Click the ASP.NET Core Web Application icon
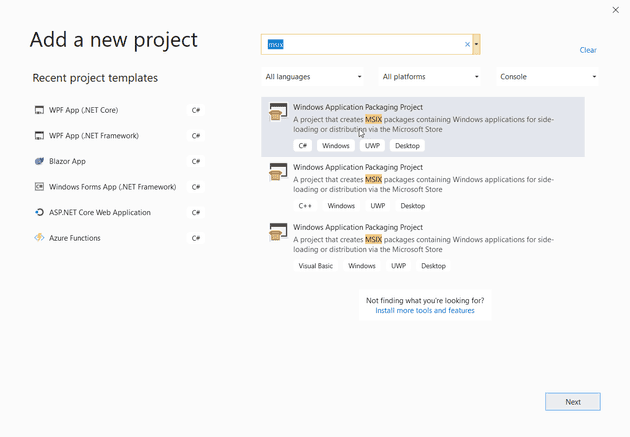Screen dimensions: 630x437 pos(39,212)
